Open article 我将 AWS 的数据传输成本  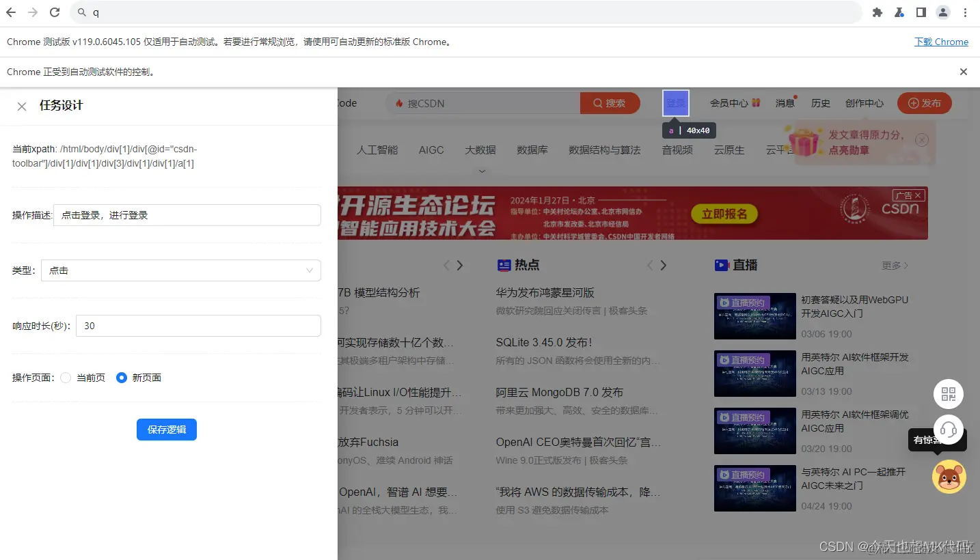click(579, 492)
